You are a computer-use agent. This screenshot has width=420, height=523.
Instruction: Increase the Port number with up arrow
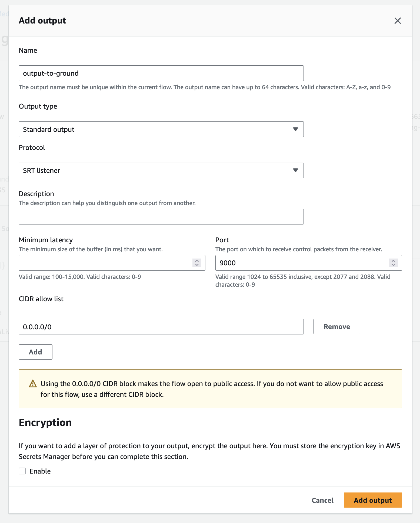coord(394,261)
